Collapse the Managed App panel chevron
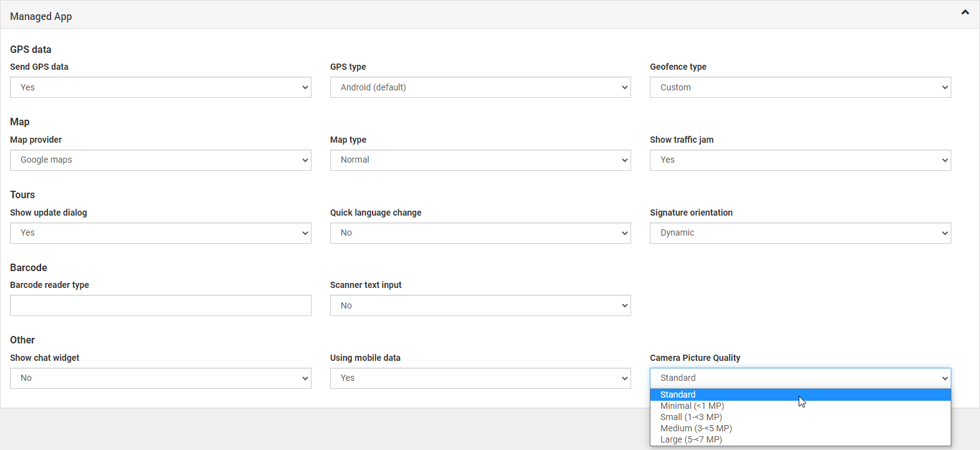 pyautogui.click(x=964, y=12)
